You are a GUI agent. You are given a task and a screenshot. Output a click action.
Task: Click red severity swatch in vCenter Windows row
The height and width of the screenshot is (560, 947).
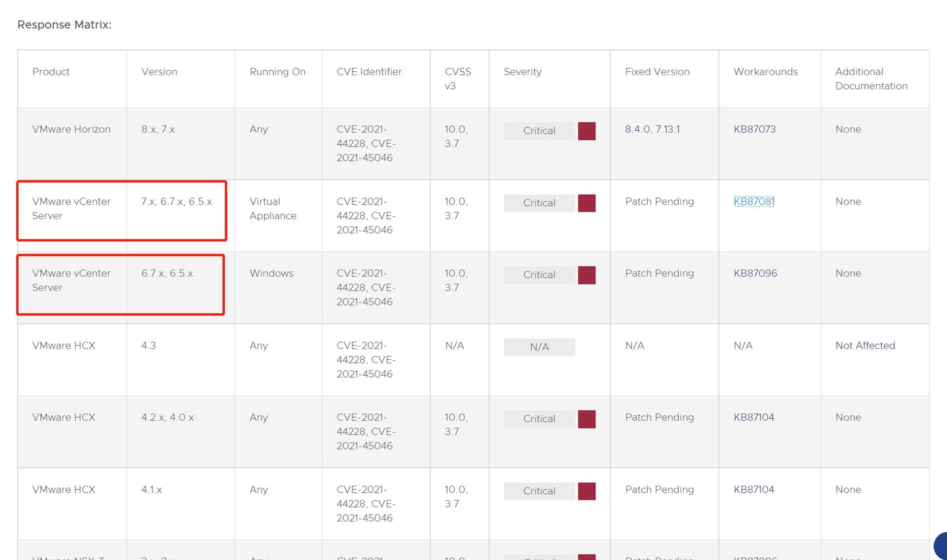pyautogui.click(x=587, y=275)
